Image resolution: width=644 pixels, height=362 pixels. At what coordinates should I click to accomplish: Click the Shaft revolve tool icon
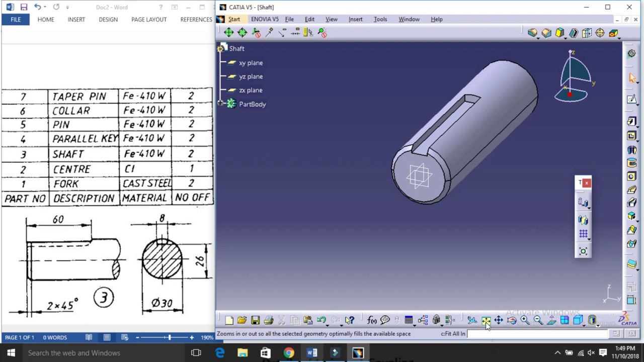631,149
